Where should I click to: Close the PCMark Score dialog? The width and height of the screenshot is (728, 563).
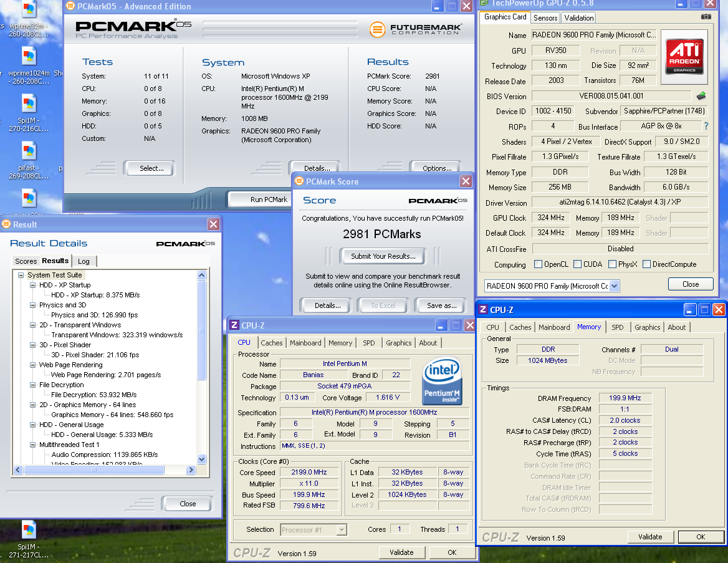point(466,181)
